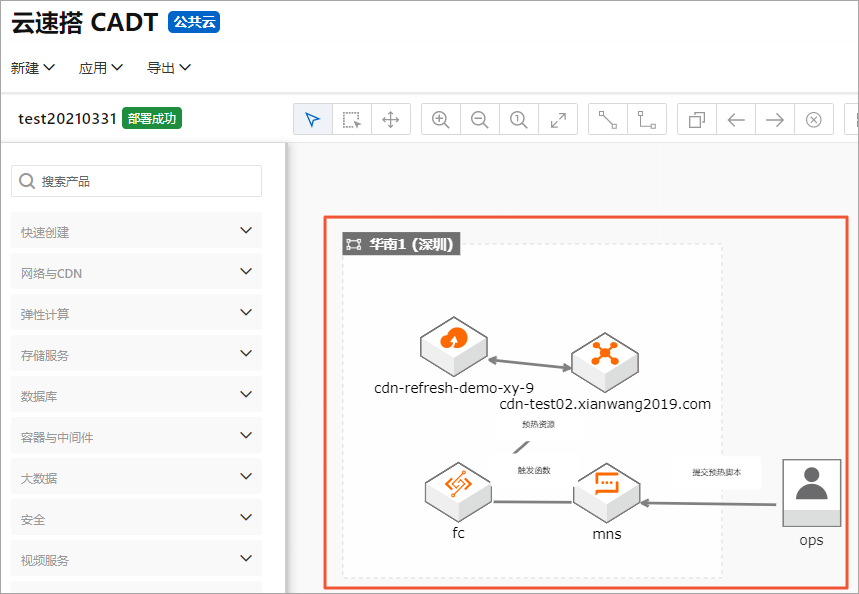This screenshot has height=594, width=859.
Task: Click the 触发函数 connector label
Action: pyautogui.click(x=534, y=470)
